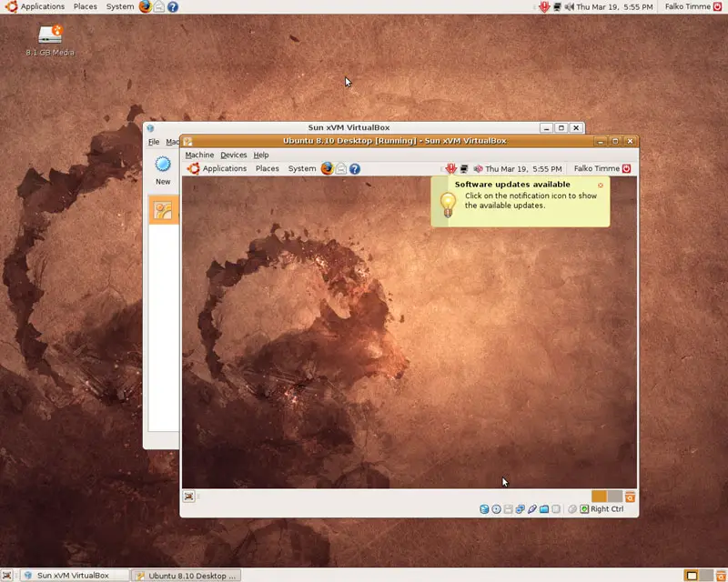Click the red update notification icon on host panel
Viewport: 728px width, 582px height.
click(x=544, y=6)
